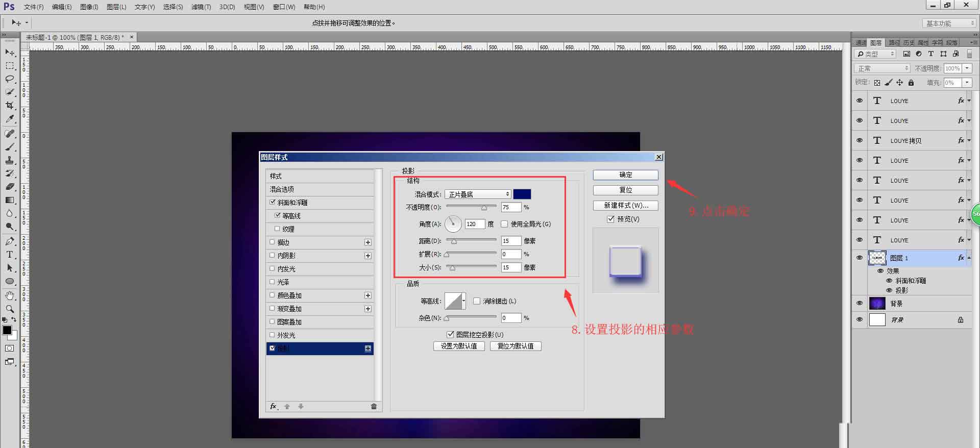Click the 复位为默认值 button

click(516, 346)
